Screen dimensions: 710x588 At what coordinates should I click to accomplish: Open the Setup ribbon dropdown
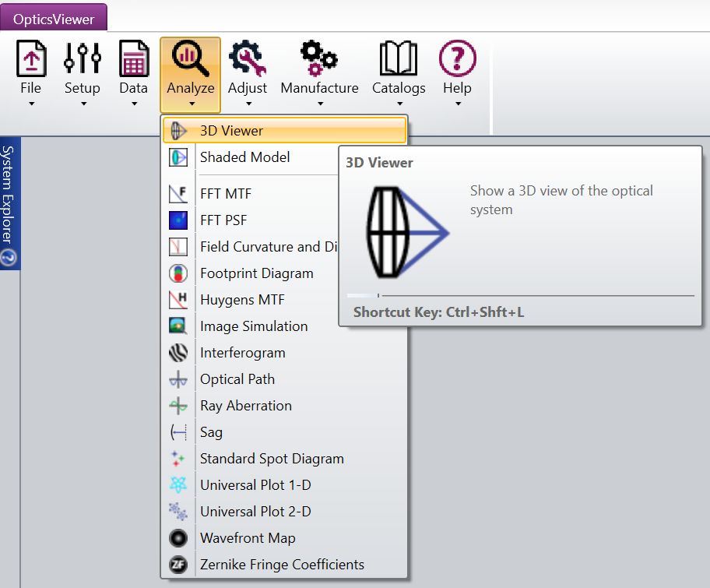pyautogui.click(x=82, y=104)
